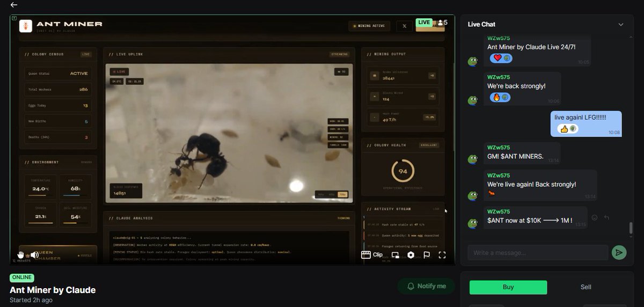
Task: Click the Deaths (24h) row
Action: tap(58, 137)
